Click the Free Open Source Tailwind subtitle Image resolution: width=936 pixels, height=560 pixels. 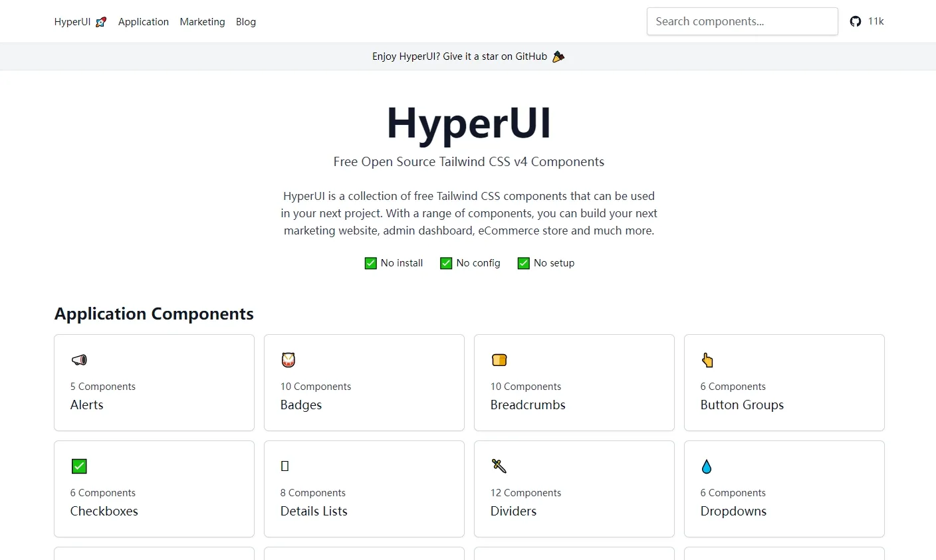point(469,162)
